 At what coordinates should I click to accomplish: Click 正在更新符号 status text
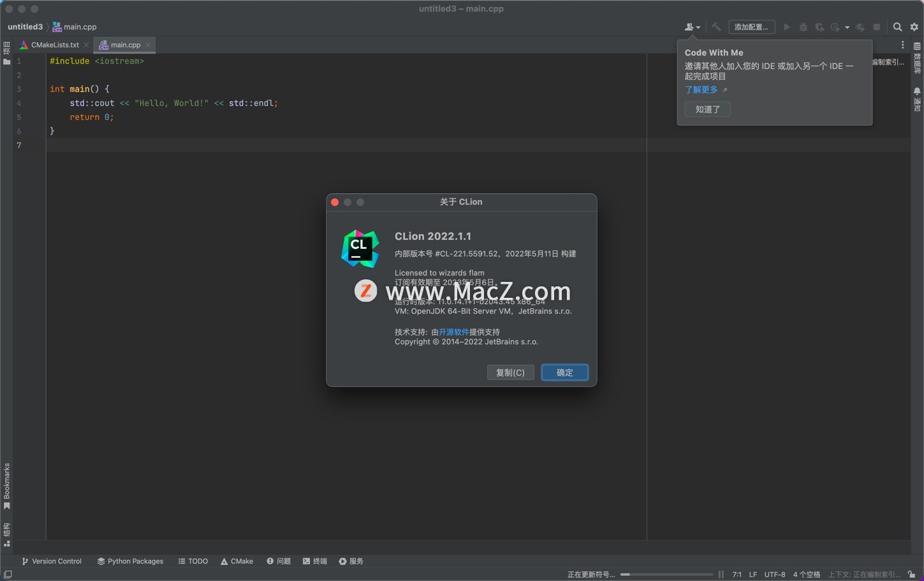tap(591, 575)
